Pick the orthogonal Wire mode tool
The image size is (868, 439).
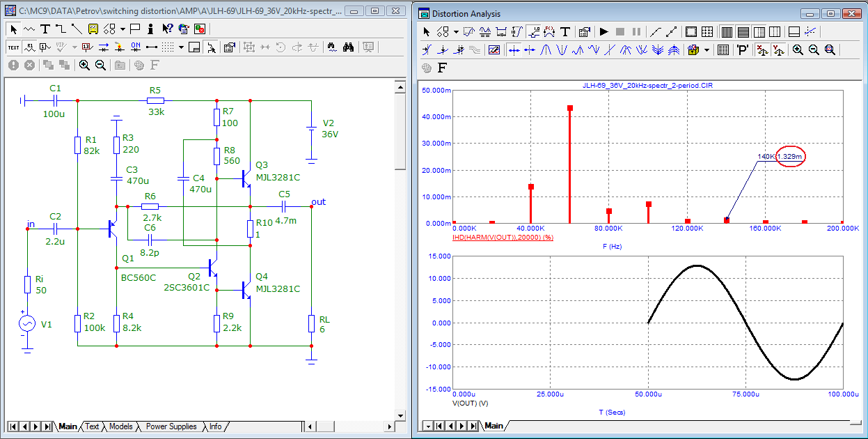pyautogui.click(x=61, y=29)
